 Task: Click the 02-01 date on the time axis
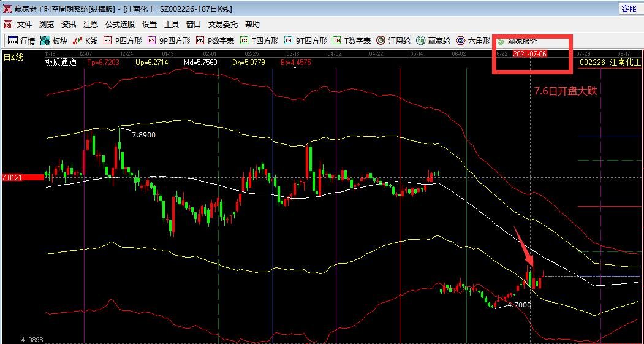210,54
